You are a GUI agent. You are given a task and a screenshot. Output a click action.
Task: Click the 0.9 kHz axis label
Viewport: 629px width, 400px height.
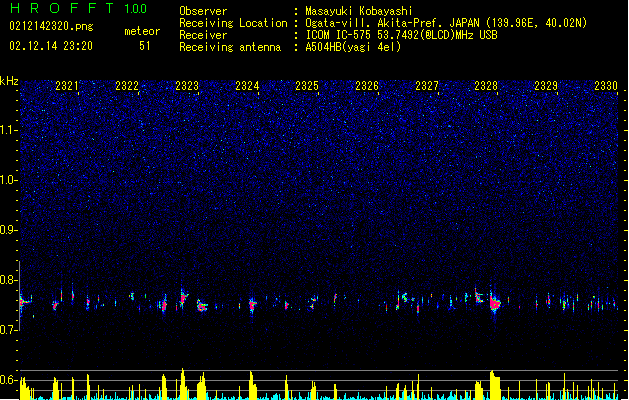[x=9, y=230]
